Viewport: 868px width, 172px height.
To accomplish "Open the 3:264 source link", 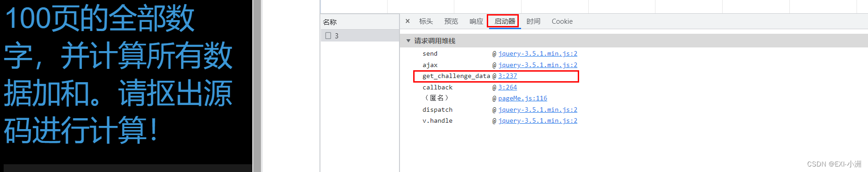I will pyautogui.click(x=507, y=87).
